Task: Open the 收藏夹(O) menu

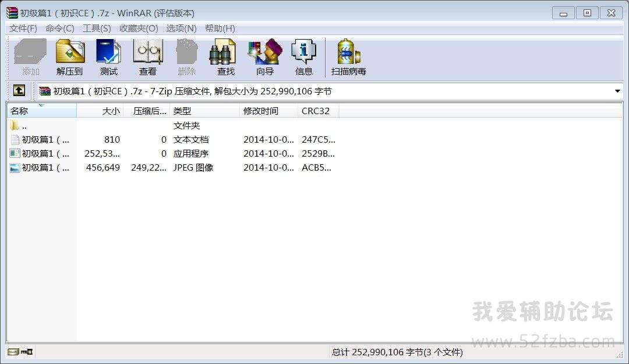Action: point(139,29)
